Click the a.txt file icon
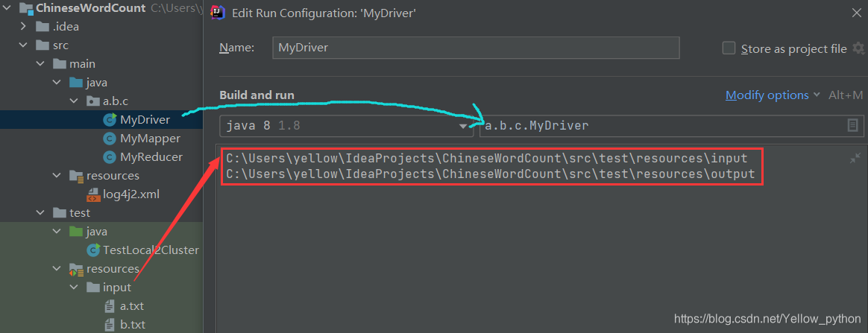 [110, 306]
